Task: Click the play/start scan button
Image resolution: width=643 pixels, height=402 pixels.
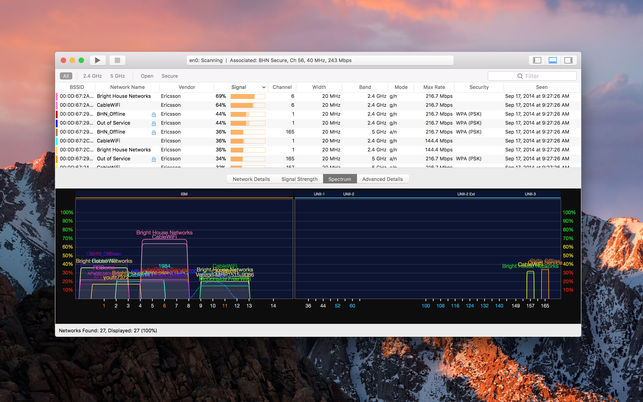Action: [97, 60]
